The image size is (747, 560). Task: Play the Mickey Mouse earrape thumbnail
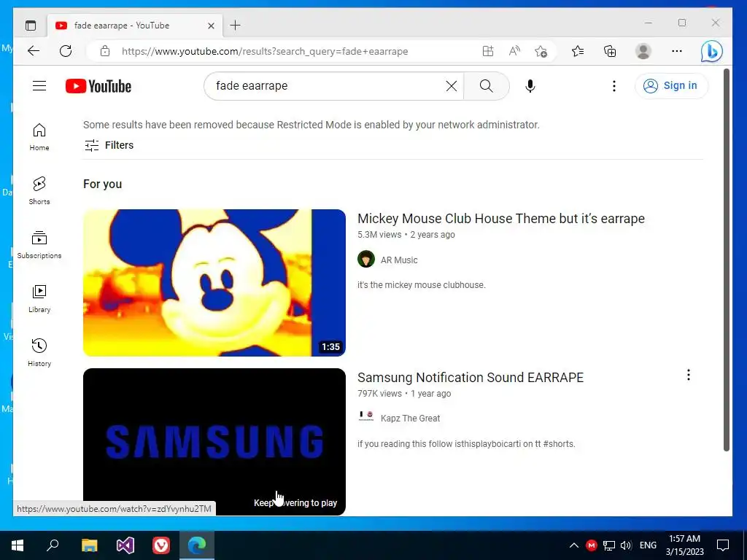click(214, 283)
